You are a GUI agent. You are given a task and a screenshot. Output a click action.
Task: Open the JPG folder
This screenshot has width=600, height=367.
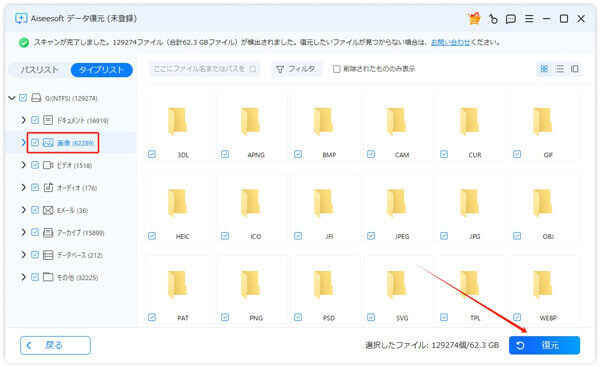(470, 203)
